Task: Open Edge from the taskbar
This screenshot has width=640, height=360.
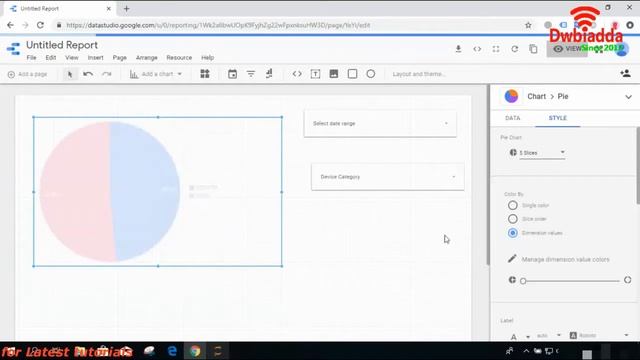Action: point(172,351)
